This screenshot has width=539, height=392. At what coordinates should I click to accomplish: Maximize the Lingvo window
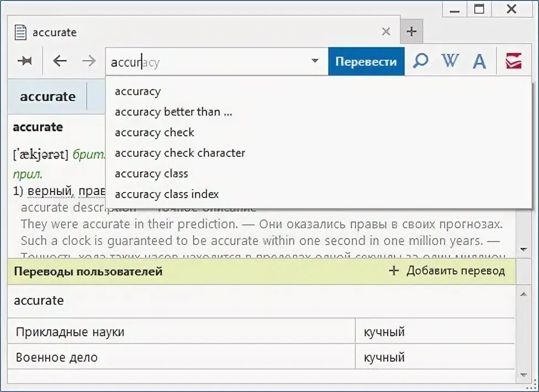[479, 9]
